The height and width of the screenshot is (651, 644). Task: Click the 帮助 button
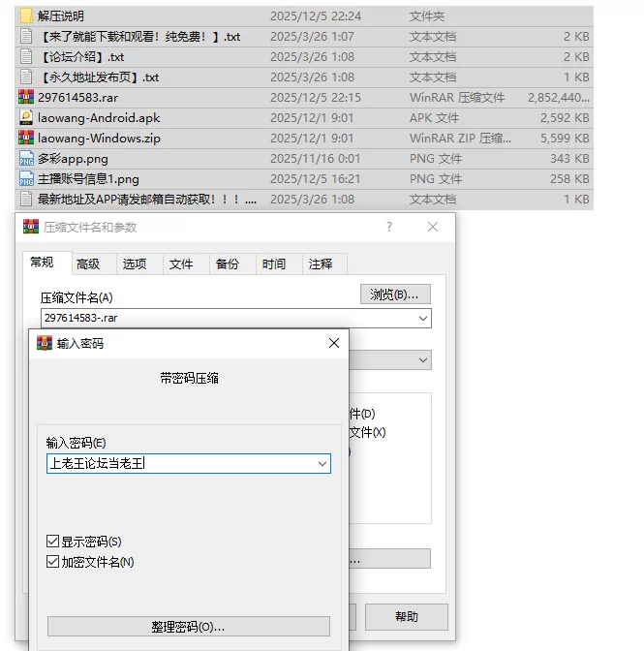coord(406,616)
